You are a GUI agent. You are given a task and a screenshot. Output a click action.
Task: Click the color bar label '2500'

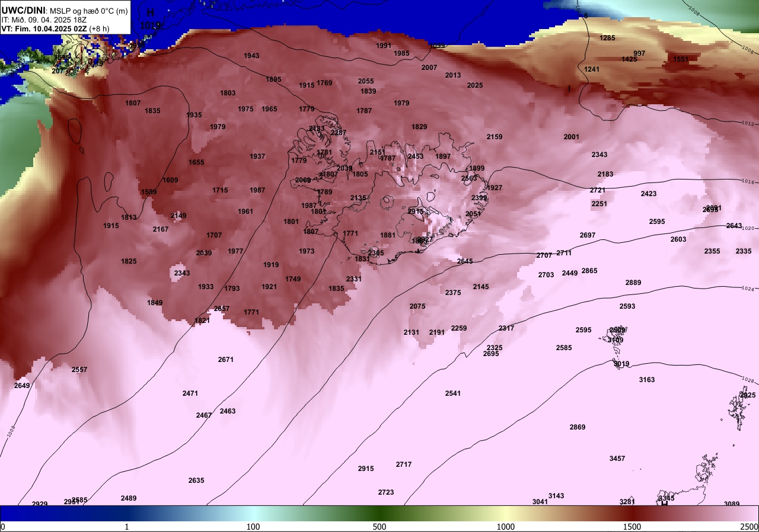pyautogui.click(x=750, y=527)
